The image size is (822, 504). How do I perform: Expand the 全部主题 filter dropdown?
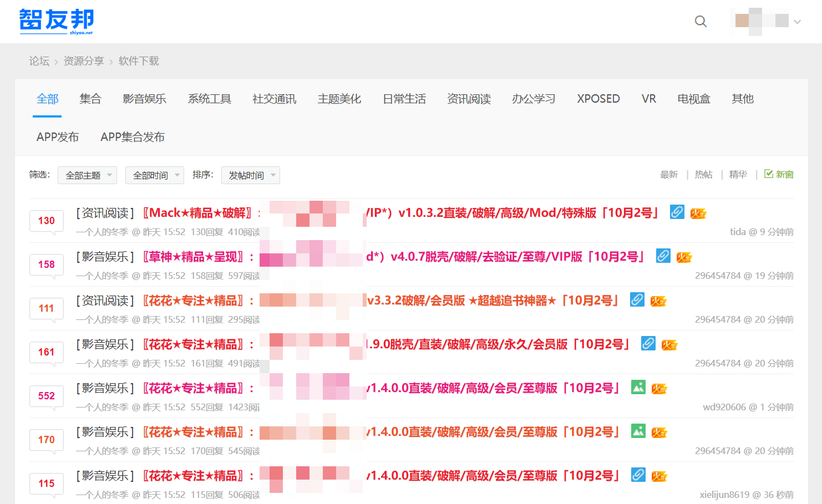pyautogui.click(x=87, y=175)
